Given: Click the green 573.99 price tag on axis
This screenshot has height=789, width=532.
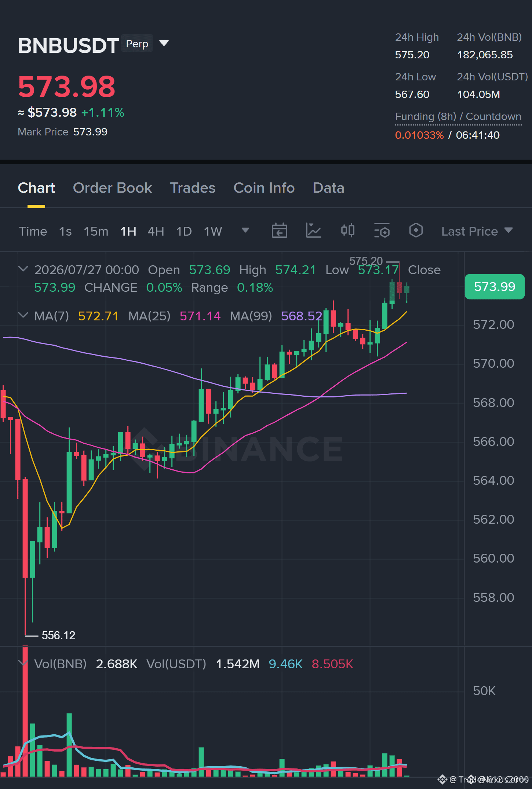Looking at the screenshot, I should point(495,287).
